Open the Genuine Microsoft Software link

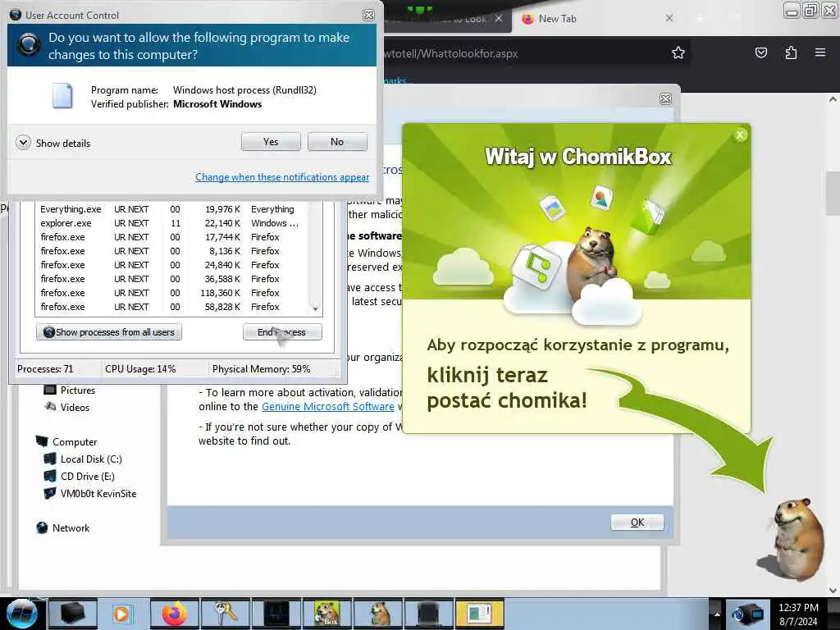point(328,407)
